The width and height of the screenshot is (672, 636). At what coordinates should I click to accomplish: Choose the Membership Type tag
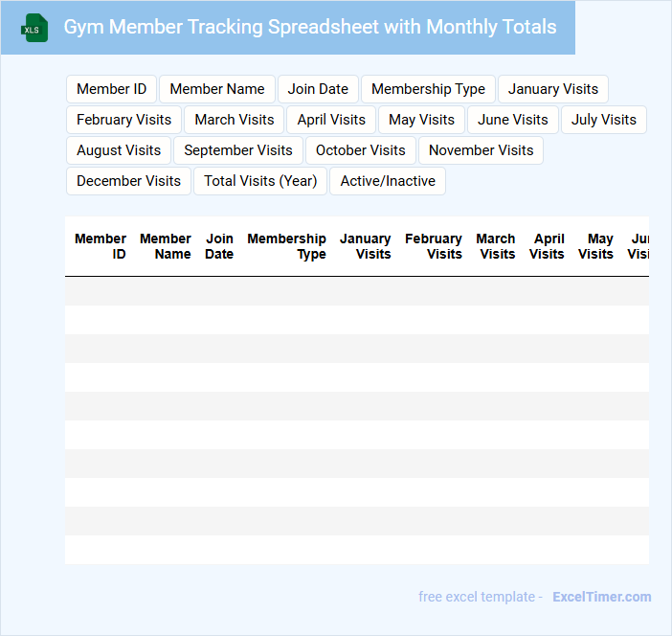(x=428, y=89)
